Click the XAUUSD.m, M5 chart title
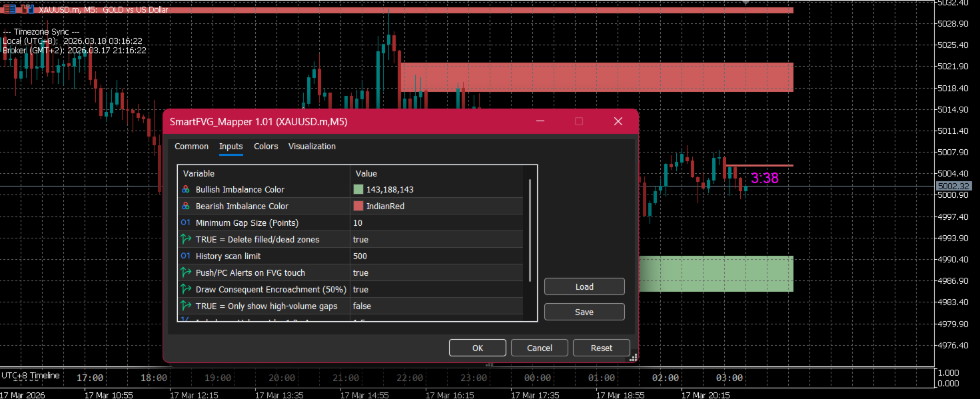Screen dimensions: 980x399 (x=103, y=10)
